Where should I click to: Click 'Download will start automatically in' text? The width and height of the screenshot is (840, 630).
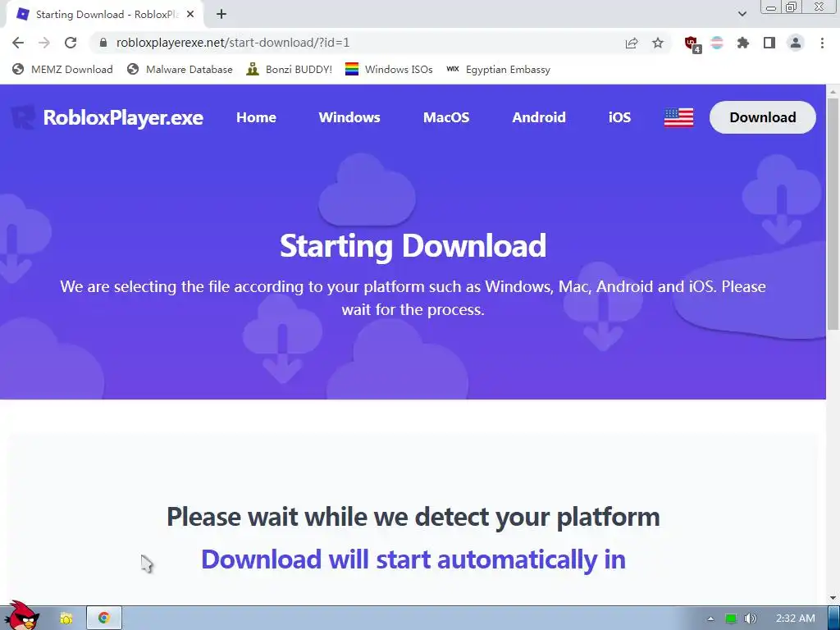coord(413,559)
